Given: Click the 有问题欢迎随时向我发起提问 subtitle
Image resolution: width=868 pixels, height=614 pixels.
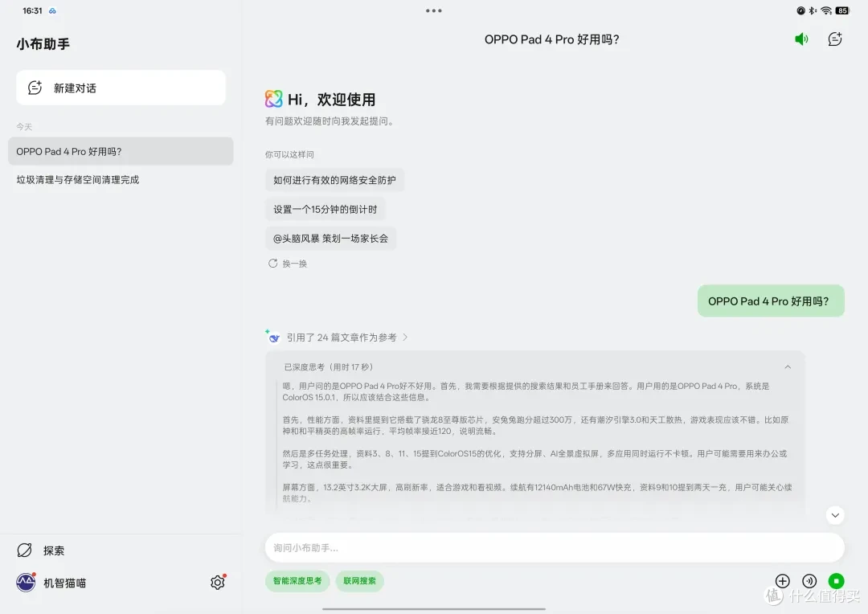Looking at the screenshot, I should tap(330, 121).
